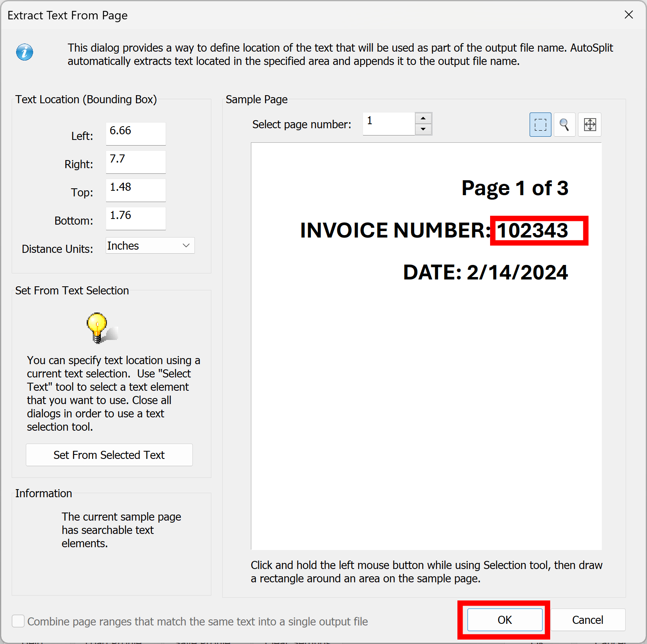Edit the Right bounding box value
647x644 pixels.
point(136,162)
